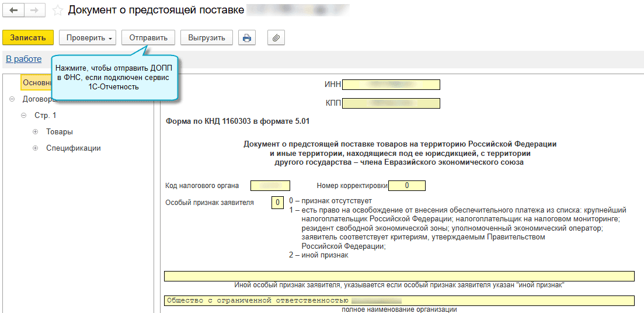This screenshot has width=644, height=313.
Task: Click the полное наименование организации field
Action: pyautogui.click(x=399, y=301)
